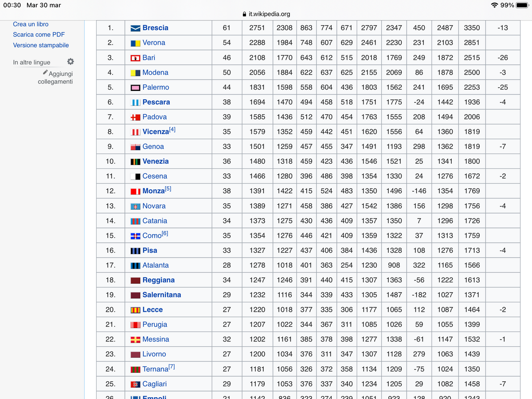Open the Brescia team page link

pos(155,28)
